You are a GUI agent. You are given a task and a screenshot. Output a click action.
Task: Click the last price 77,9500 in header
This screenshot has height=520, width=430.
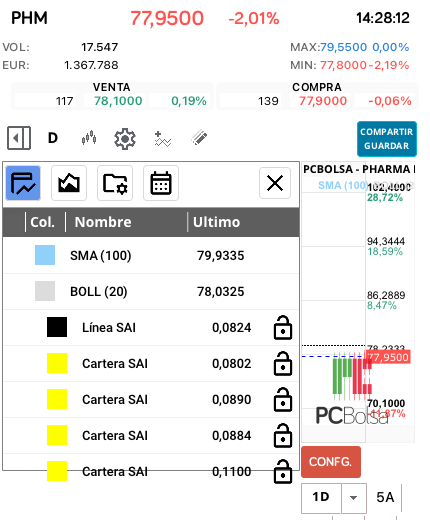167,18
